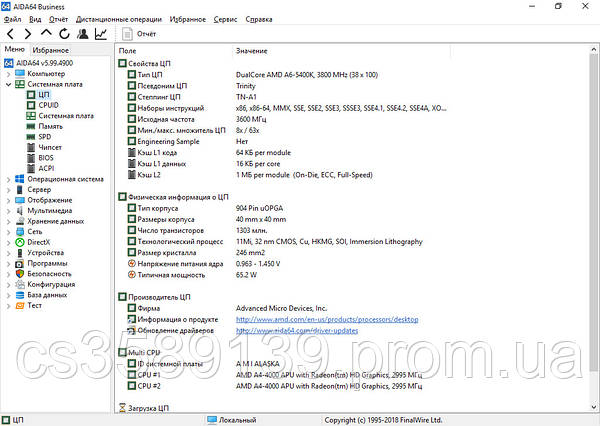Click the scroll down arrow of content pane

(594, 407)
